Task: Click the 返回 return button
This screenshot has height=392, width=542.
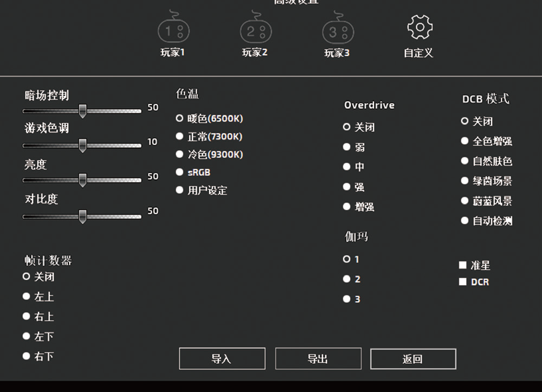Action: click(413, 358)
